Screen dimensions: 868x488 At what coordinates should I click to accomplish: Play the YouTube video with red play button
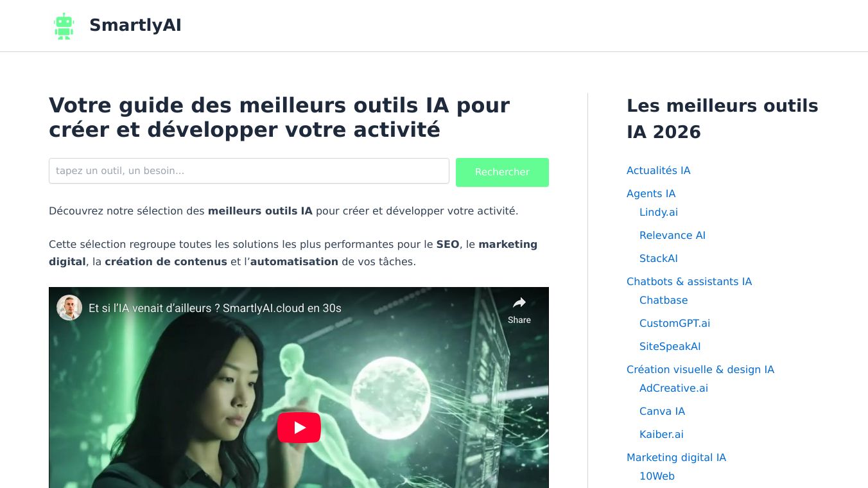pyautogui.click(x=299, y=428)
